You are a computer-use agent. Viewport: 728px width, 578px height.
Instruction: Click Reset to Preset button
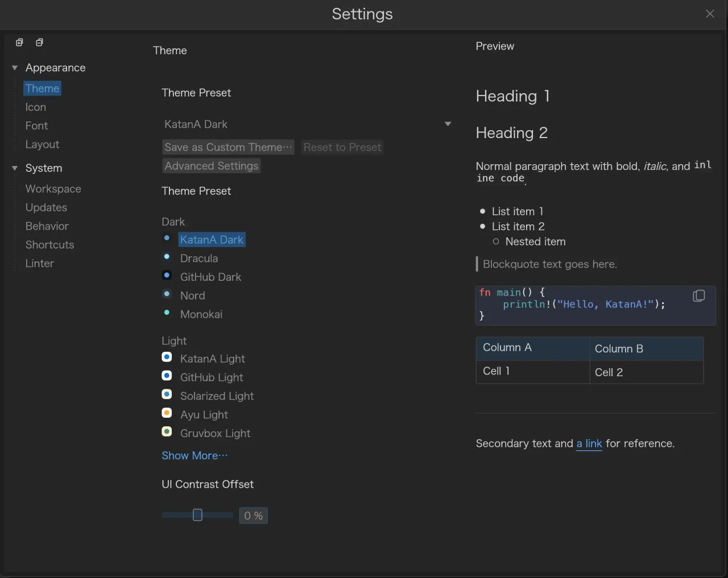pos(342,147)
